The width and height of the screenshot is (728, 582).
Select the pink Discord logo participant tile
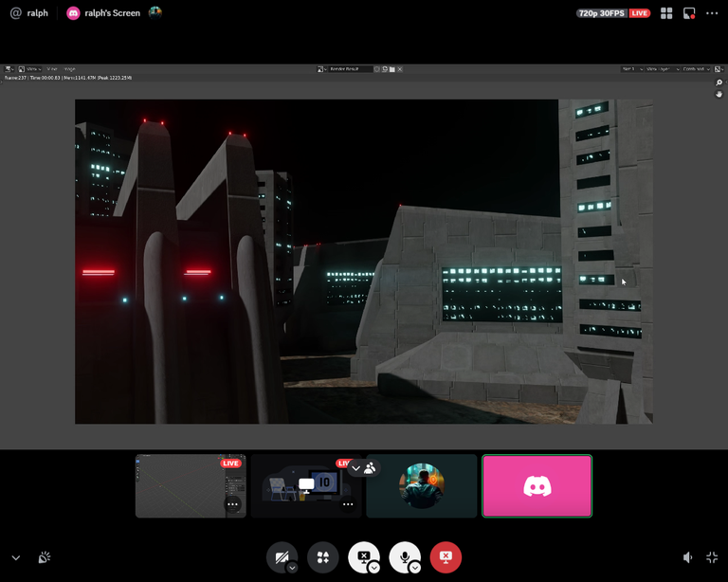point(537,486)
